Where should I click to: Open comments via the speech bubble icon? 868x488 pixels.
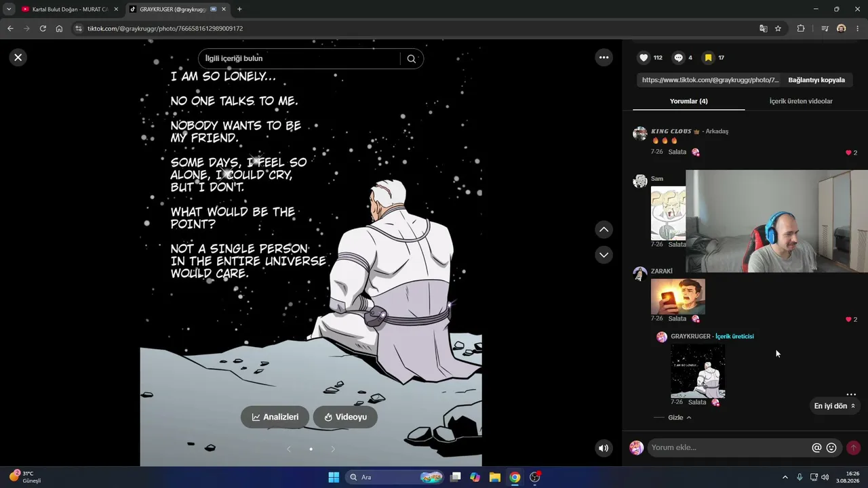pyautogui.click(x=678, y=58)
